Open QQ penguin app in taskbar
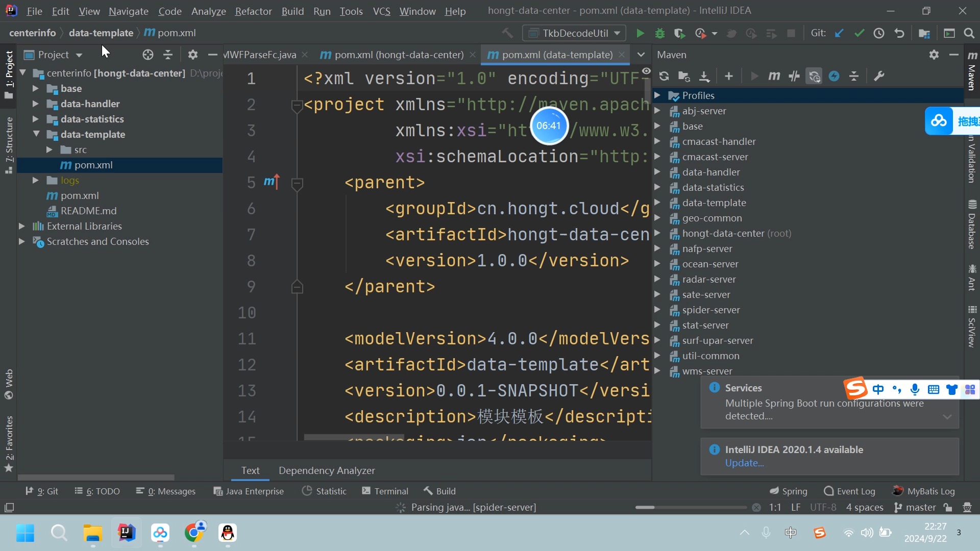Screen dimensions: 980x551 coord(228,533)
